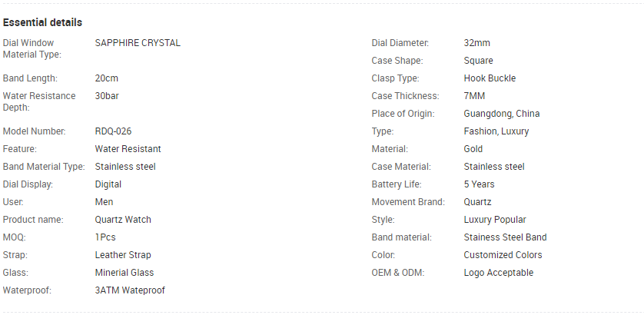644x315 pixels.
Task: Click the Battery Life value 5 Years
Action: (x=479, y=184)
